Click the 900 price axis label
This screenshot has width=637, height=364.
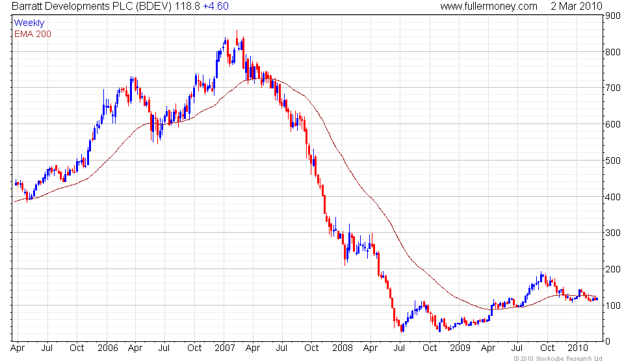(613, 16)
